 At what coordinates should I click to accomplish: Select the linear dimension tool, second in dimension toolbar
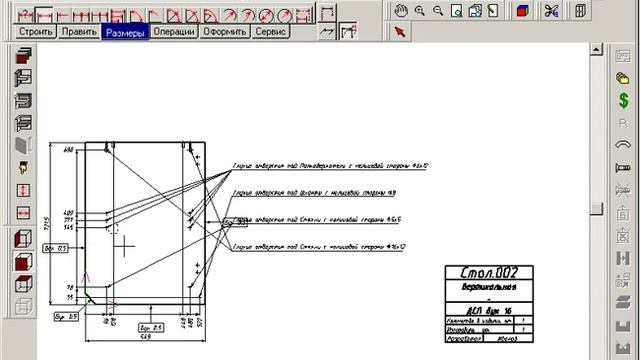tap(44, 16)
